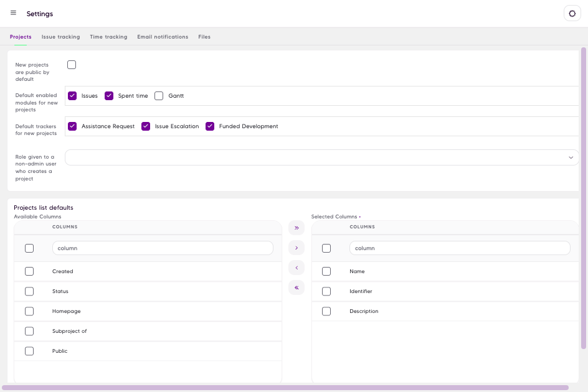The image size is (588, 392).
Task: Click the Projects list defaults heading
Action: 44,208
